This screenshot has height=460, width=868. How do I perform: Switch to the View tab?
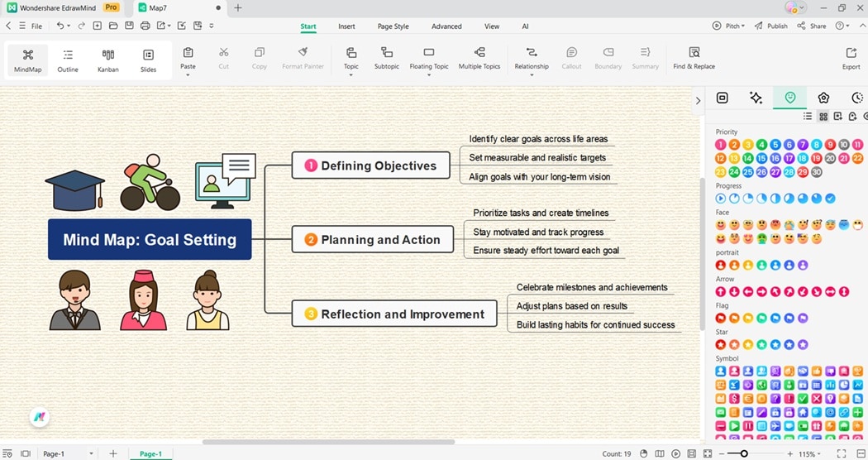click(492, 26)
